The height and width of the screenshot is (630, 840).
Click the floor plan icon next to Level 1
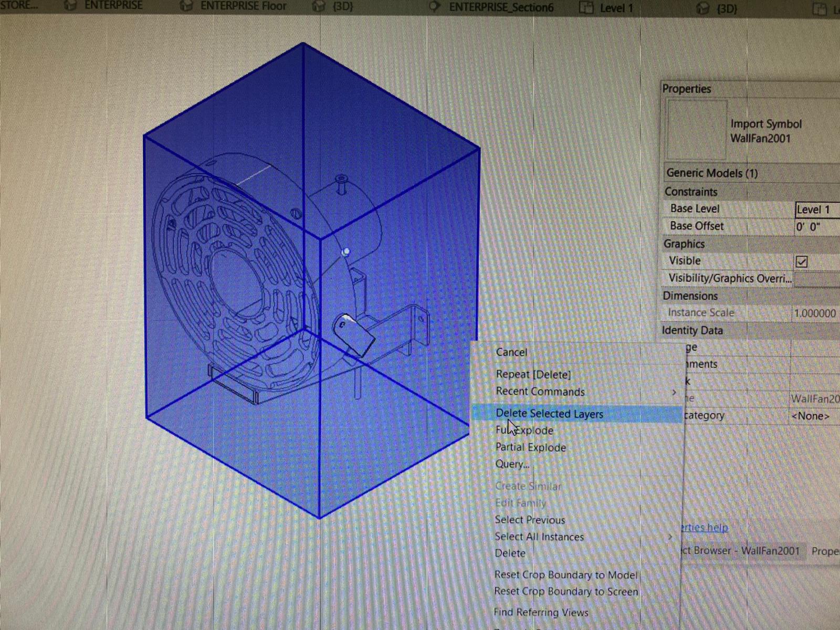[x=587, y=7]
